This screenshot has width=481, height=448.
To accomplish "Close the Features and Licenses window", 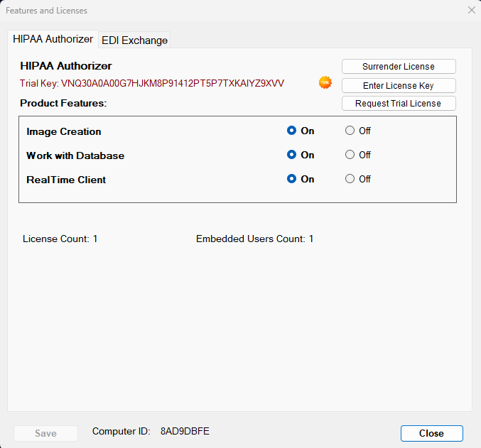I will coord(472,10).
